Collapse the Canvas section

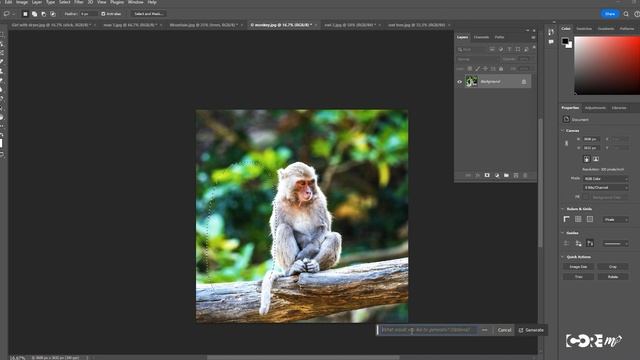click(x=562, y=131)
